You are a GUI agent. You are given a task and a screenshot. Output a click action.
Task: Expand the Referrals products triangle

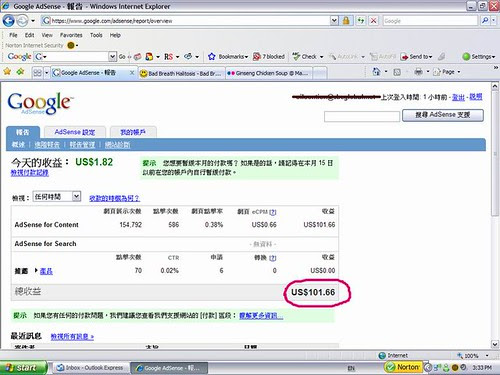(36, 270)
